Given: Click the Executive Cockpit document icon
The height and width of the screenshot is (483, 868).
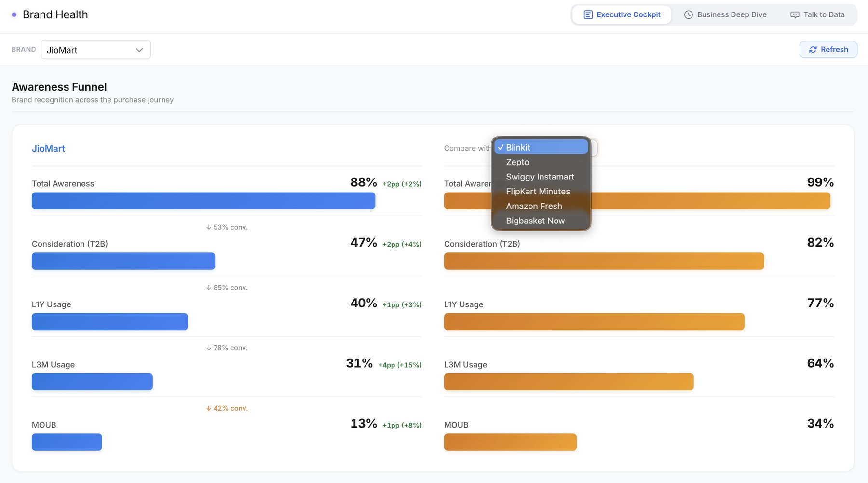Looking at the screenshot, I should click(x=588, y=15).
